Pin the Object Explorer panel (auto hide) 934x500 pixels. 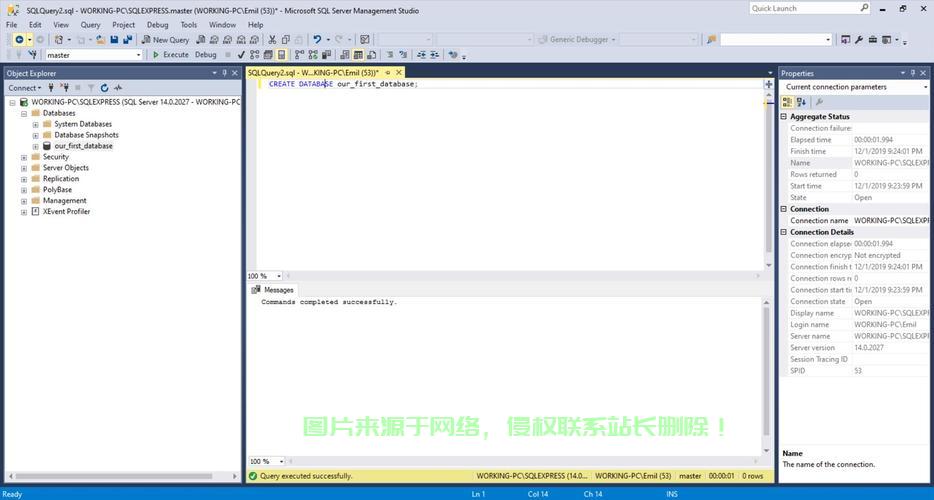coord(225,73)
